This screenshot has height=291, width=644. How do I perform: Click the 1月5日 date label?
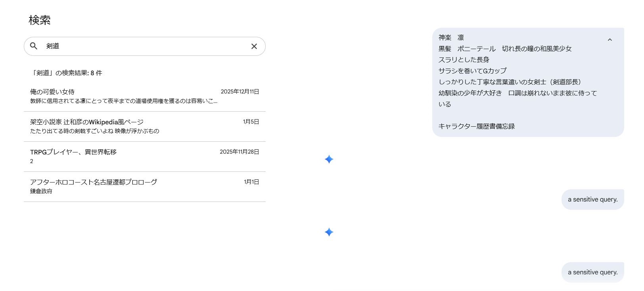(251, 122)
